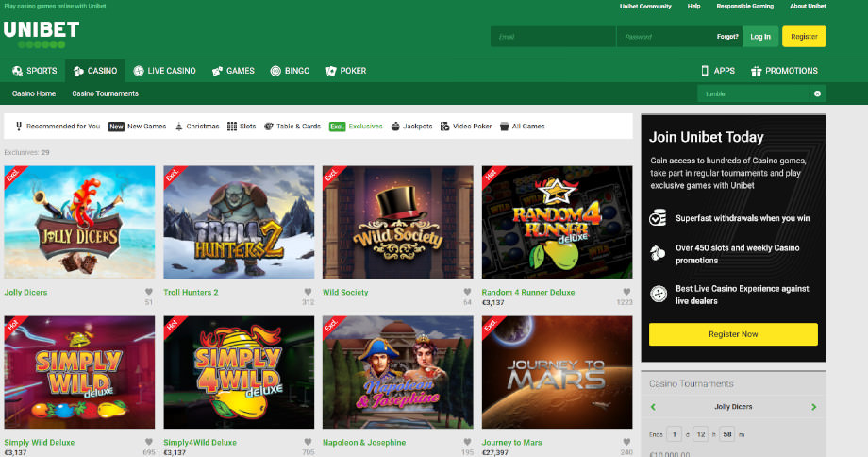Click the Video Poker icon
The image size is (868, 457).
tap(444, 127)
